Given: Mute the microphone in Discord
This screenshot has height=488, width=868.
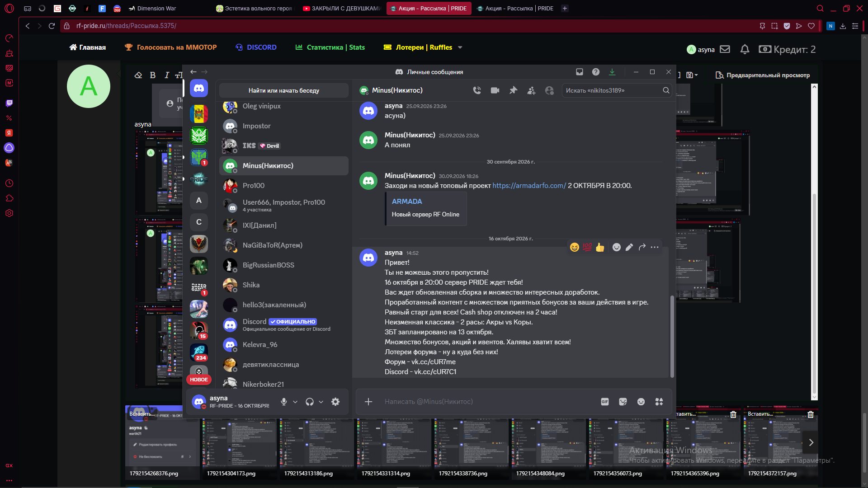Looking at the screenshot, I should (x=284, y=402).
